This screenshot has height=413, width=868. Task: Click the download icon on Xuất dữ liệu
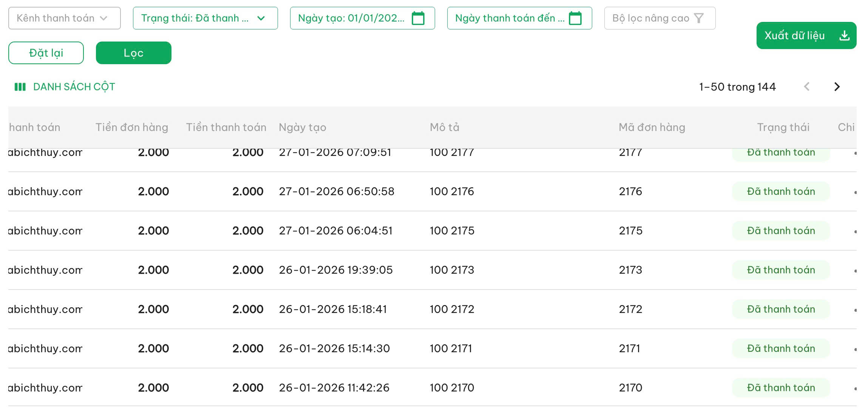tap(844, 35)
